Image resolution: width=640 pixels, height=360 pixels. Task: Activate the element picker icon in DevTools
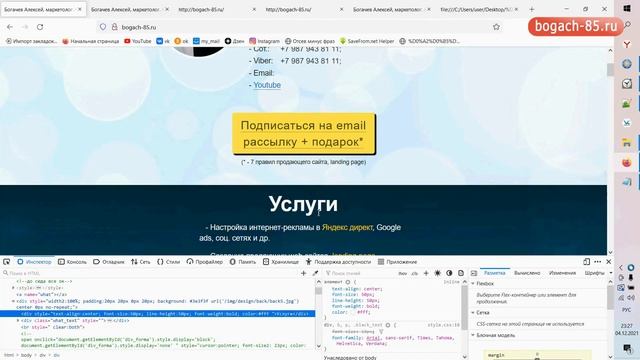7,262
